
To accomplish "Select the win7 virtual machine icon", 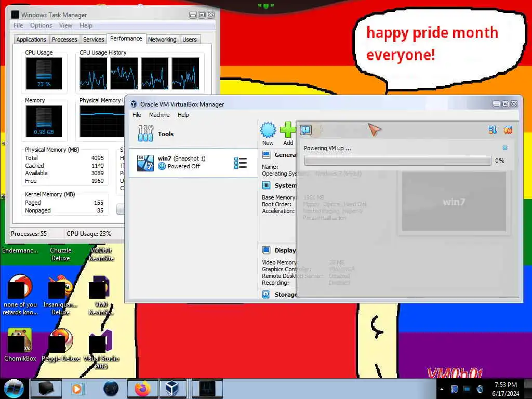I will tap(145, 163).
